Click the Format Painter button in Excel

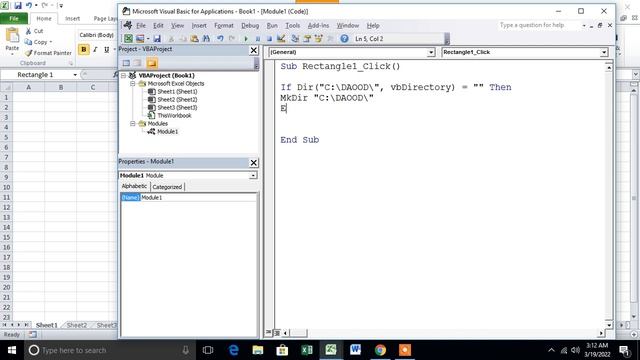[48, 53]
